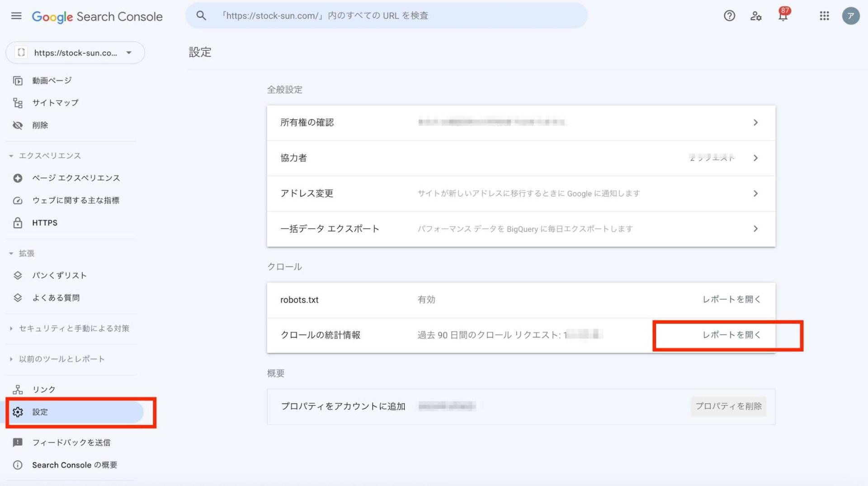Open the robots.txt レポートを開く link
The image size is (868, 486).
point(731,299)
